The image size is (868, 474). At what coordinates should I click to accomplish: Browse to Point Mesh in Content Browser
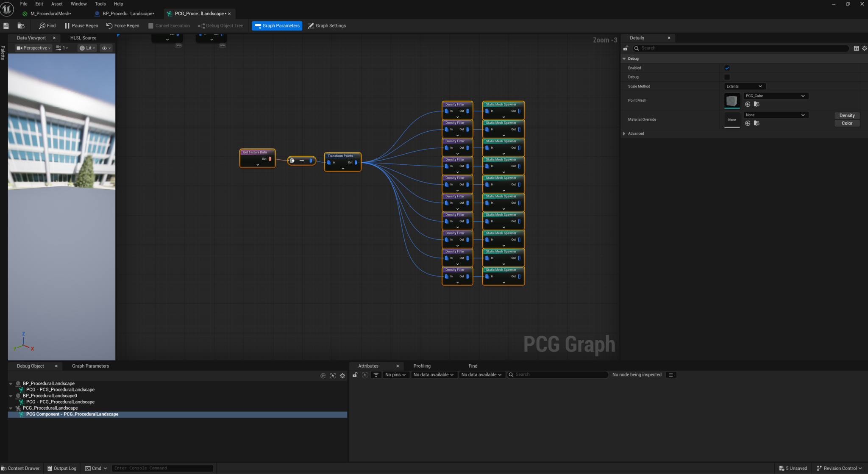[757, 104]
